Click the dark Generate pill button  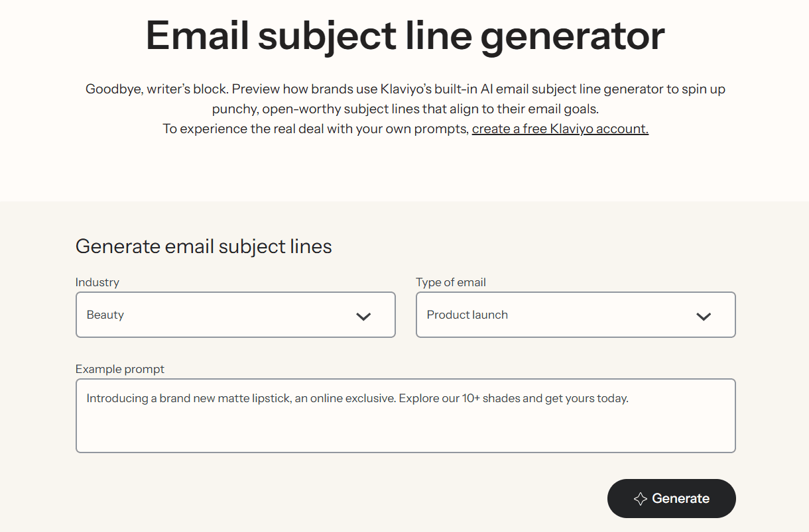click(671, 498)
